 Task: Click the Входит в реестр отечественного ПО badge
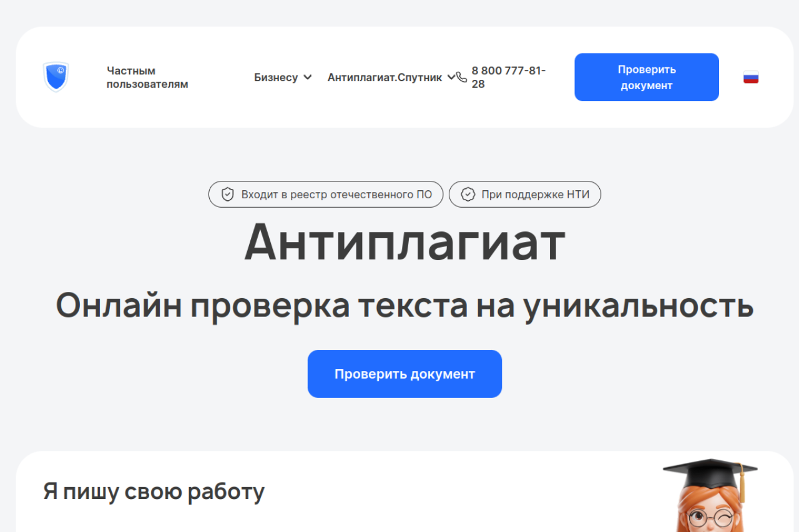(326, 195)
